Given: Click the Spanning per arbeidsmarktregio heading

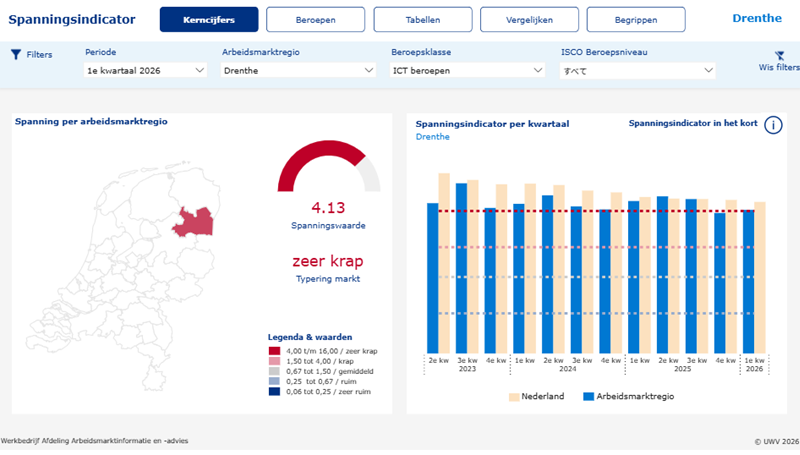Looking at the screenshot, I should tap(91, 121).
